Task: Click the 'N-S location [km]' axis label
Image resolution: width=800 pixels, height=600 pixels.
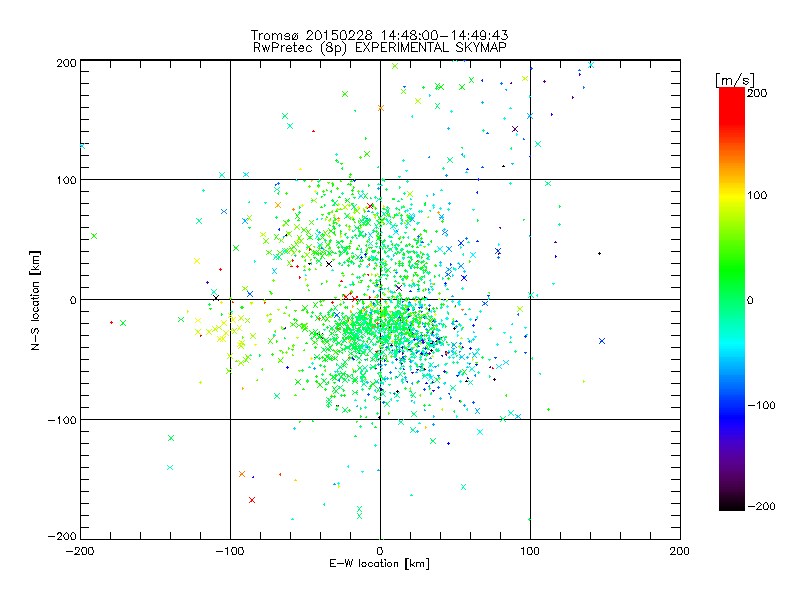Action: 35,301
